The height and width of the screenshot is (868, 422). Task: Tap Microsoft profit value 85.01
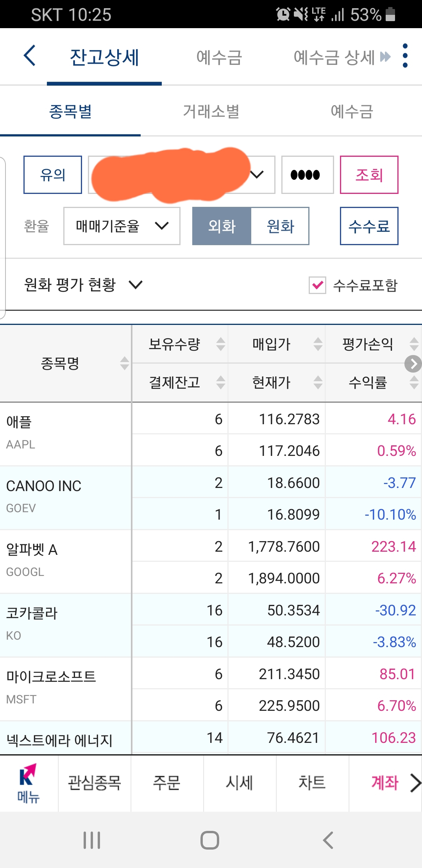pyautogui.click(x=397, y=674)
